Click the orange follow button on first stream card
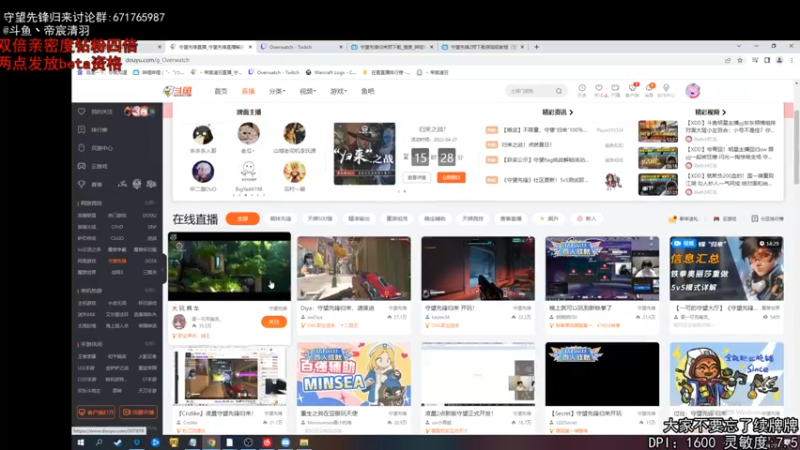Viewport: 800px width, 450px height. [x=274, y=322]
